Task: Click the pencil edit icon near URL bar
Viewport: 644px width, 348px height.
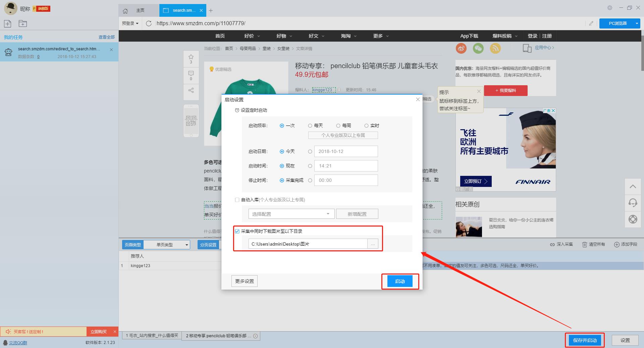Action: tap(591, 23)
